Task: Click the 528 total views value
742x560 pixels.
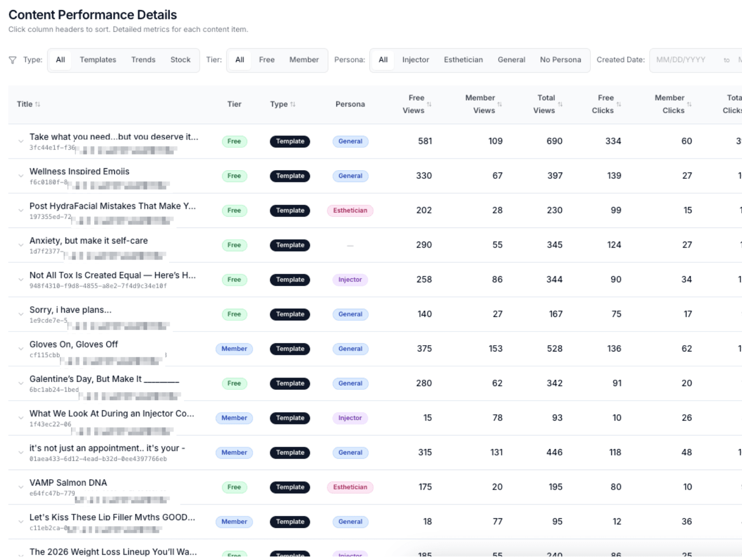Action: coord(554,349)
